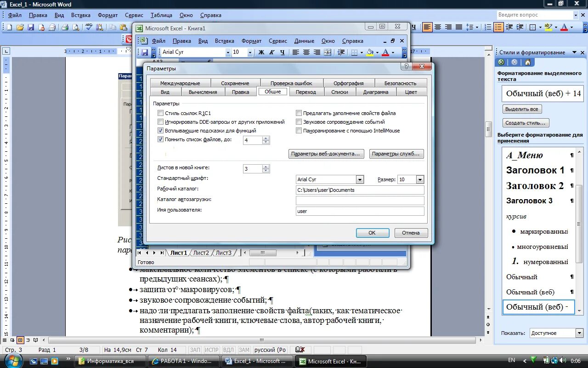Open Excel Данные menu

coord(304,41)
